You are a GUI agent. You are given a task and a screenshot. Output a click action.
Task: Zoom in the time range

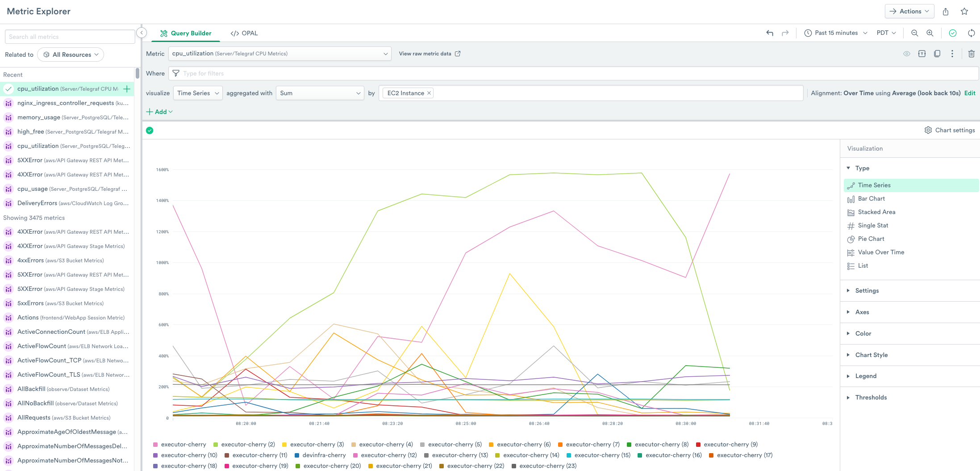click(930, 33)
